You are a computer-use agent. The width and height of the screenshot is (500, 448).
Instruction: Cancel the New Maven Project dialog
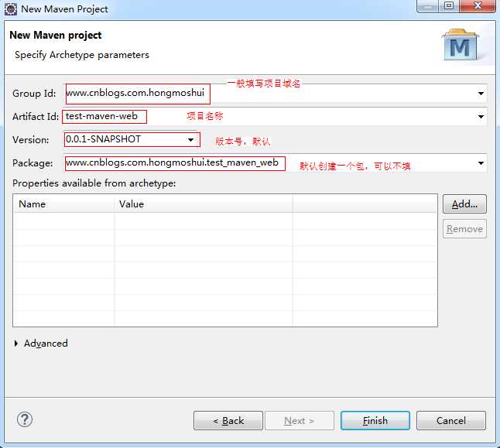451,421
